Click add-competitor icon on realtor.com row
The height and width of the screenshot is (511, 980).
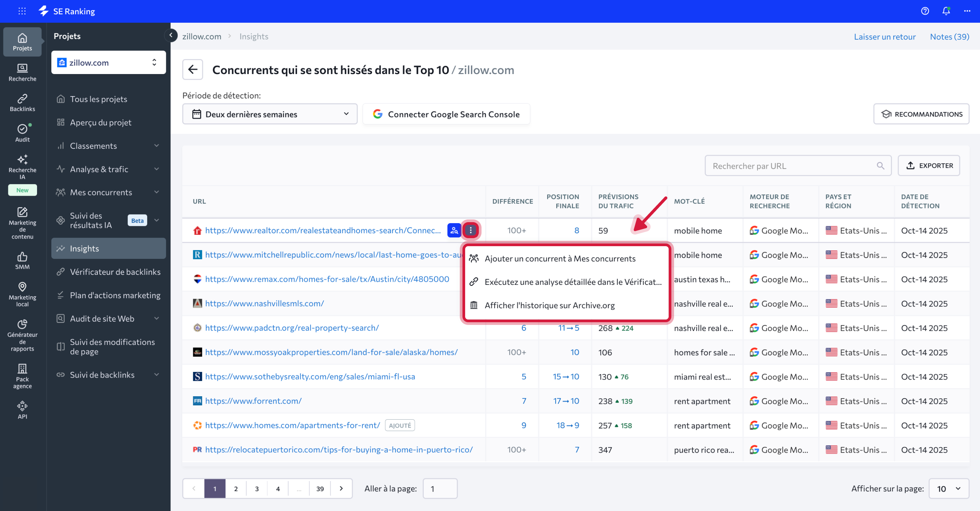454,230
